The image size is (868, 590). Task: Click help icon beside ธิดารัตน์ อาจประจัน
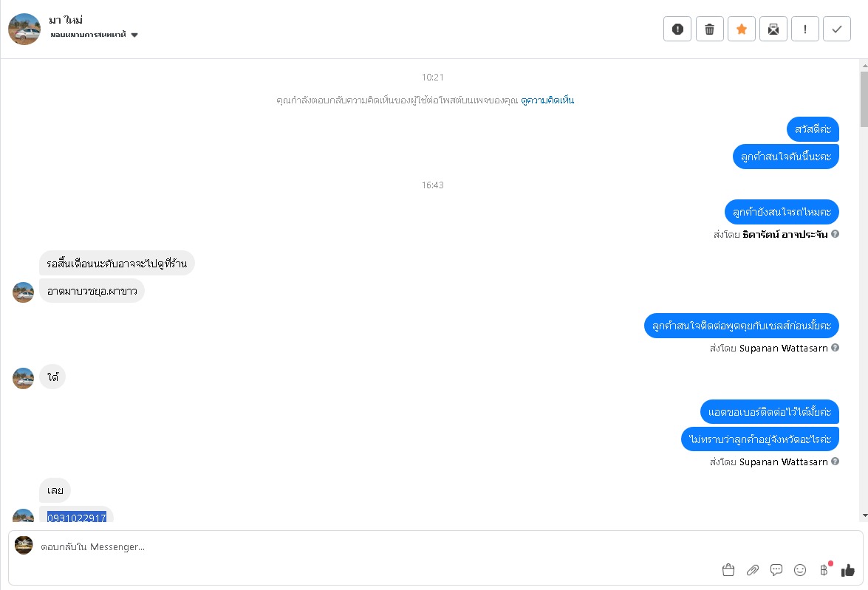pyautogui.click(x=835, y=234)
